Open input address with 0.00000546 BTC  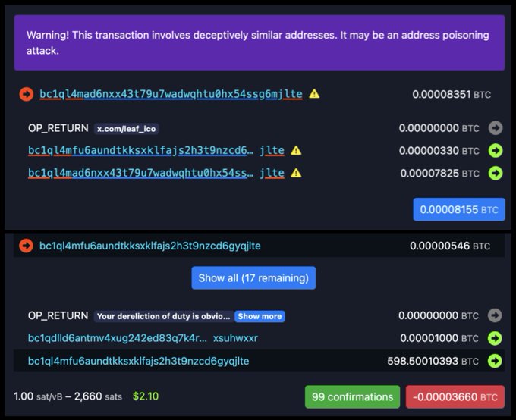tap(150, 246)
